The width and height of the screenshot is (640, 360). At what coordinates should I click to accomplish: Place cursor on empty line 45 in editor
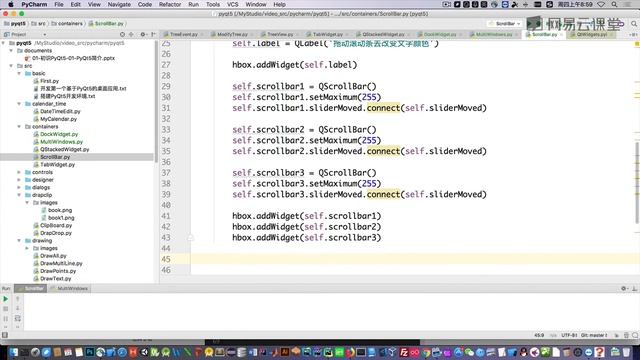pyautogui.click(x=412, y=259)
